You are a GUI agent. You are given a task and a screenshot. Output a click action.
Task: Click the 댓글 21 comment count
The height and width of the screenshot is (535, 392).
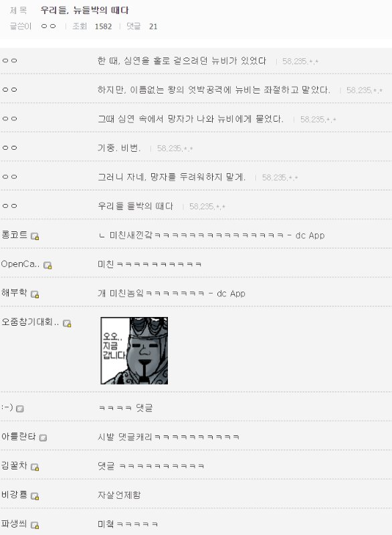click(x=142, y=26)
